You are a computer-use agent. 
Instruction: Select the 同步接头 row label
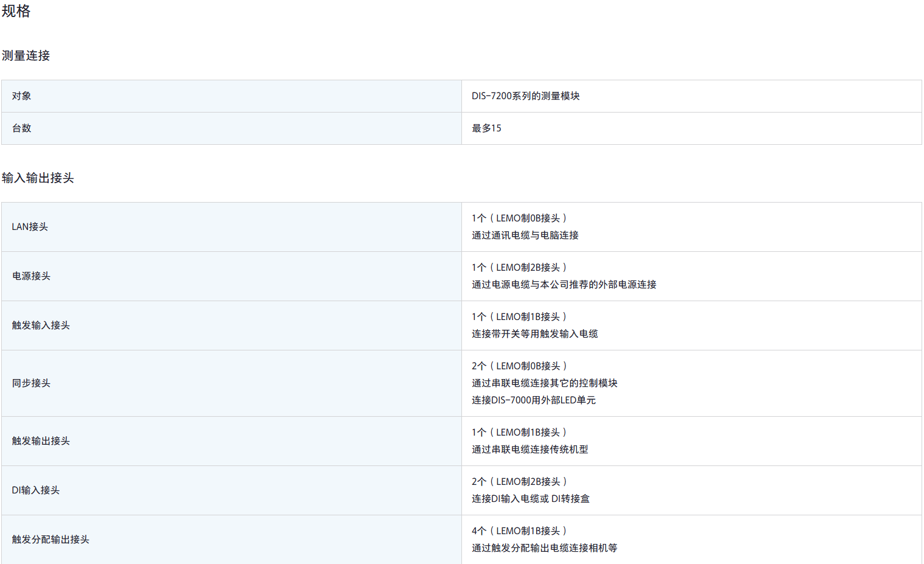(x=31, y=383)
